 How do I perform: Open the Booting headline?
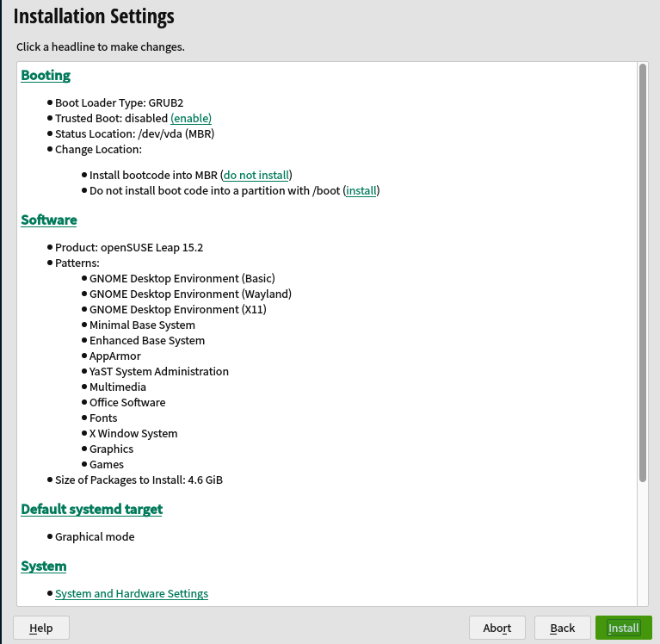pos(46,76)
